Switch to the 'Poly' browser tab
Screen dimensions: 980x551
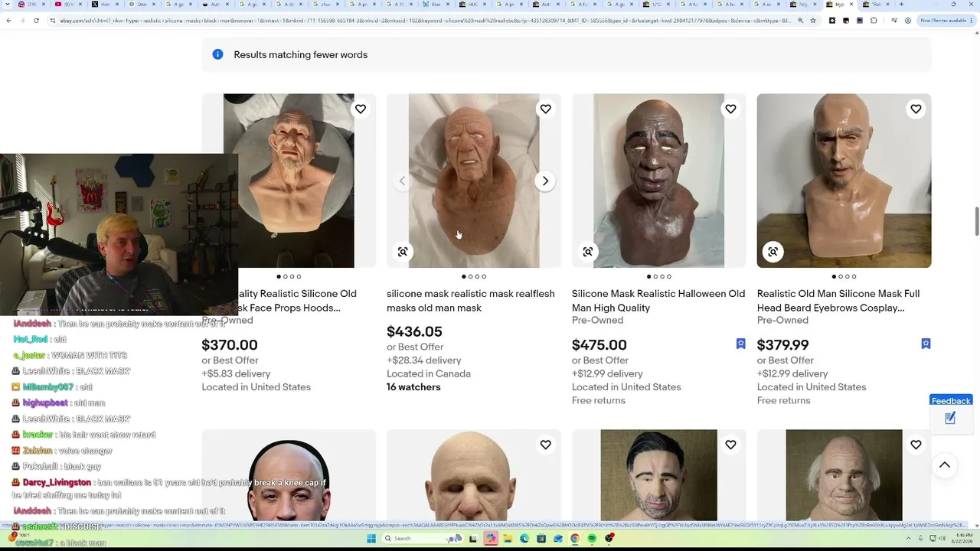click(802, 5)
